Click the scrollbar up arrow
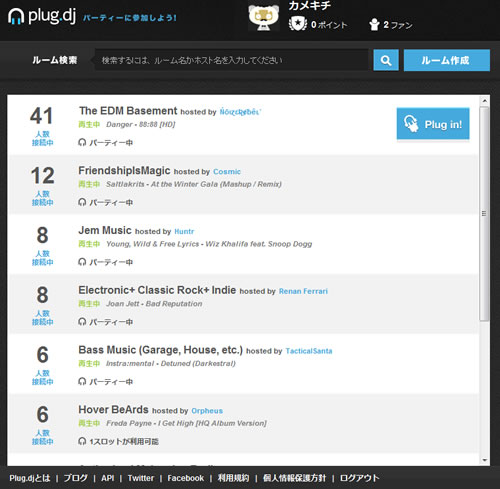 tap(485, 100)
